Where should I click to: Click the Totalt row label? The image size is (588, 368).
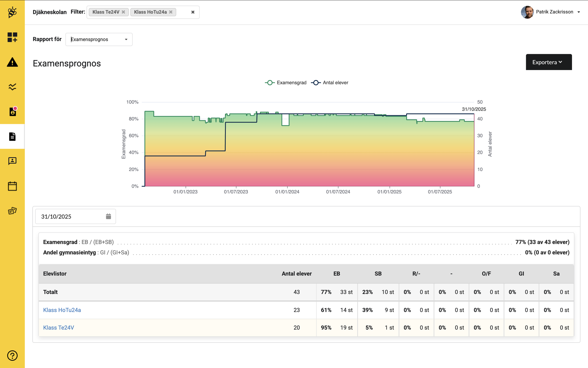[50, 292]
